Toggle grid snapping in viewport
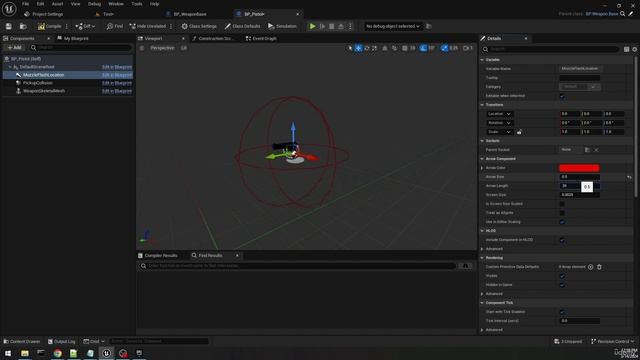Viewport: 640px width, 360px height. 404,48
